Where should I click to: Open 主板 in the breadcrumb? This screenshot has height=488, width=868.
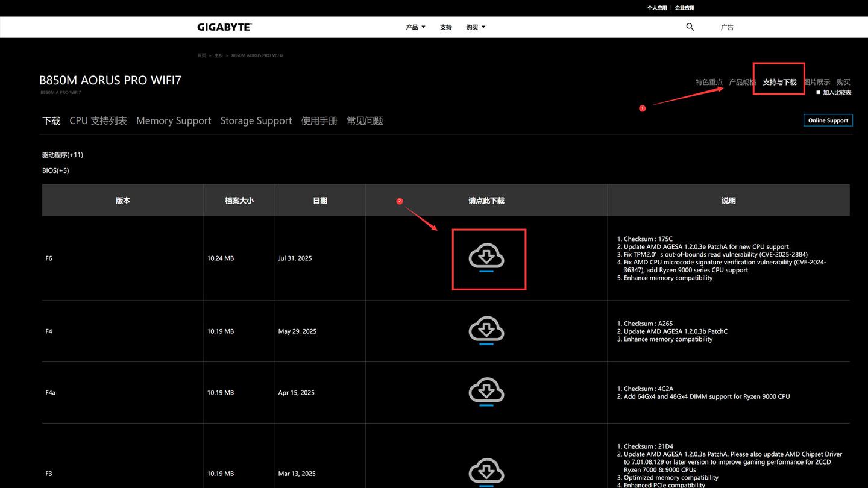pyautogui.click(x=219, y=55)
